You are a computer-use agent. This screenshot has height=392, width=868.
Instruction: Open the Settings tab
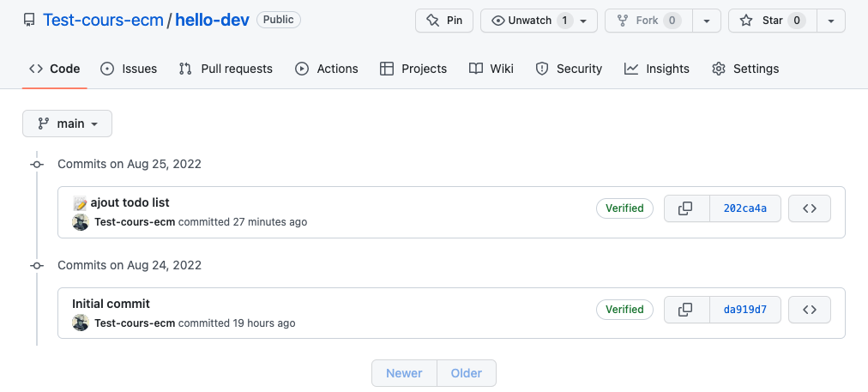[x=745, y=69]
